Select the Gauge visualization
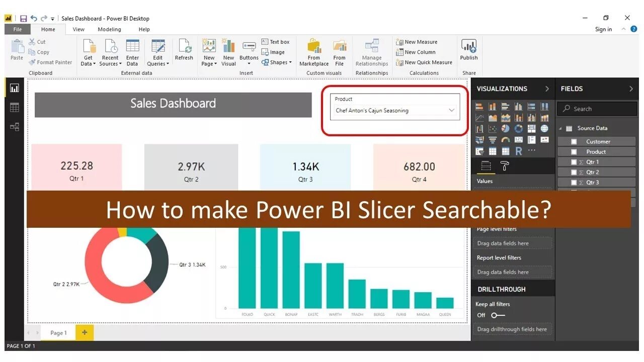The image size is (644, 362). (506, 140)
